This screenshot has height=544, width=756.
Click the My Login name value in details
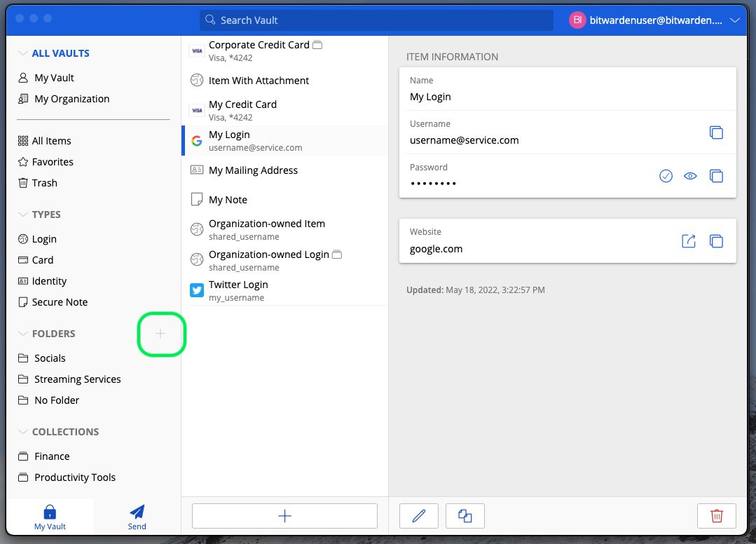[430, 97]
